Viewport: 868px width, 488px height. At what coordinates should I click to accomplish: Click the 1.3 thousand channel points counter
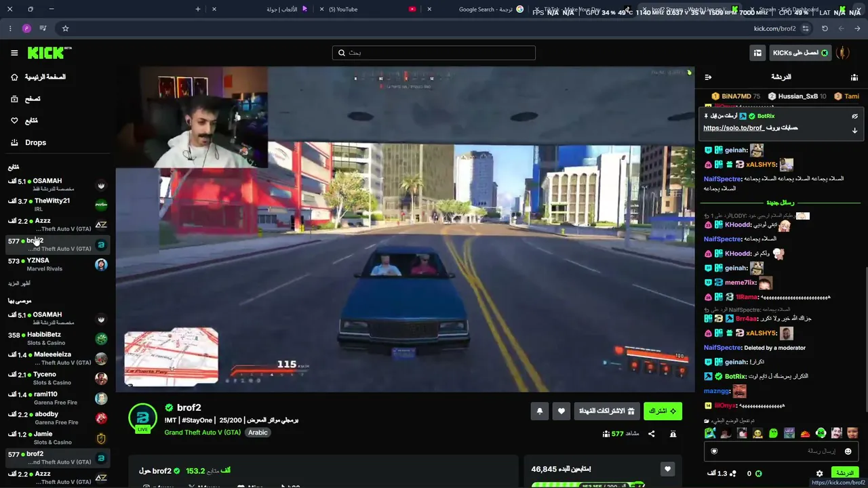click(722, 474)
